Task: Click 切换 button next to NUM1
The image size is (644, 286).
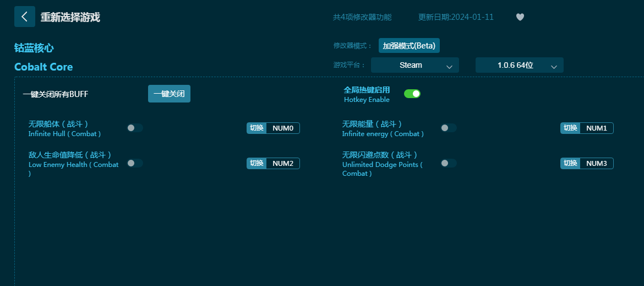Action: coord(570,128)
